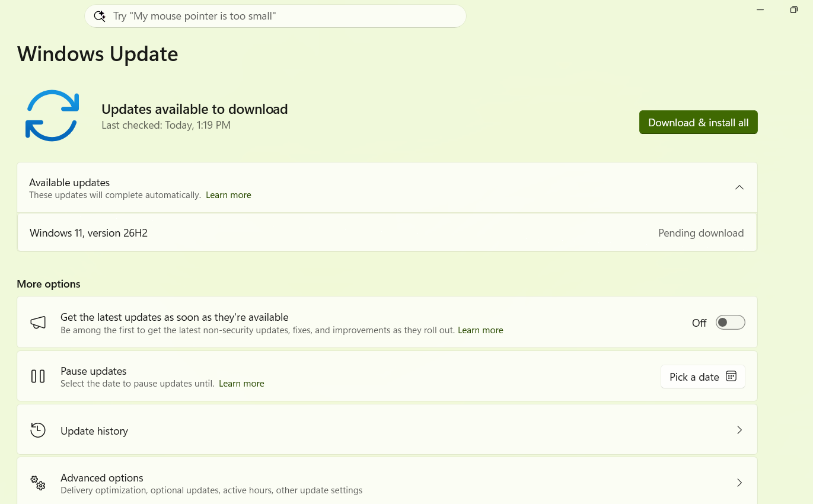Click the pause icon beside Pause updates
The width and height of the screenshot is (813, 504).
38,377
